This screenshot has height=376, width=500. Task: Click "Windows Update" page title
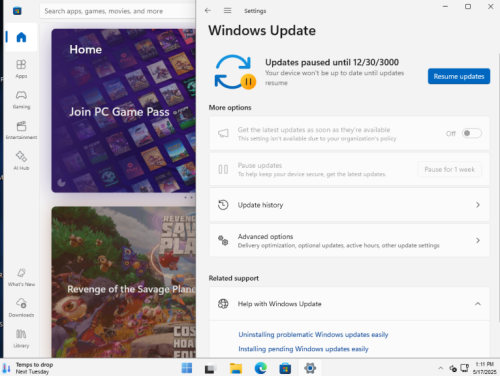coord(262,30)
